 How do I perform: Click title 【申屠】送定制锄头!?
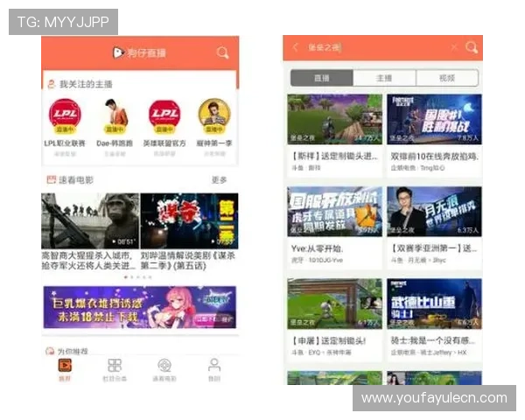[x=329, y=340]
